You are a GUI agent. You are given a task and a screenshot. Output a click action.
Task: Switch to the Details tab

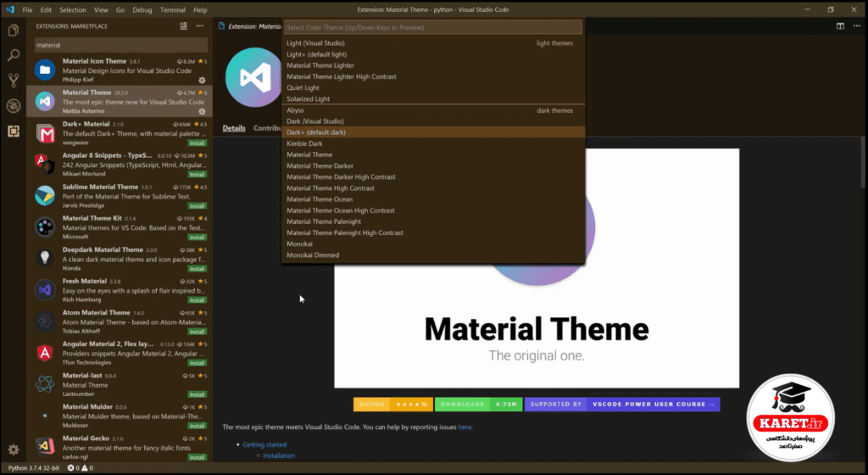pyautogui.click(x=234, y=128)
